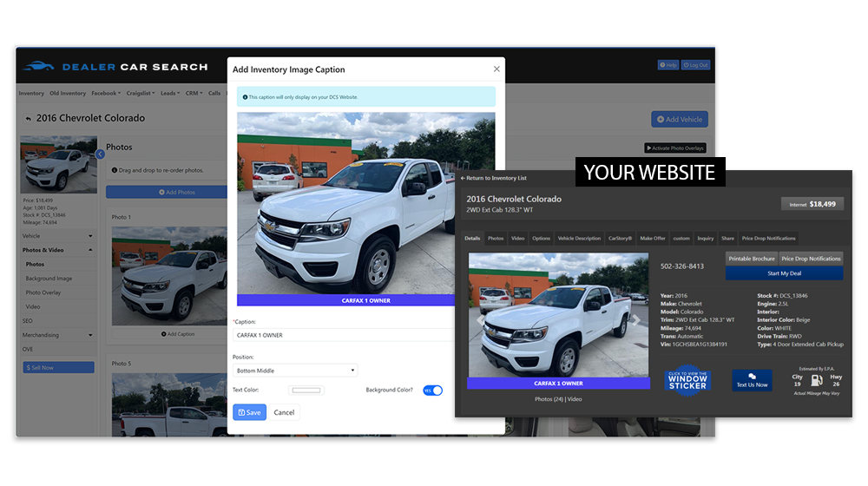This screenshot has height=486, width=868.
Task: Select Photos in the sidebar
Action: click(x=35, y=264)
